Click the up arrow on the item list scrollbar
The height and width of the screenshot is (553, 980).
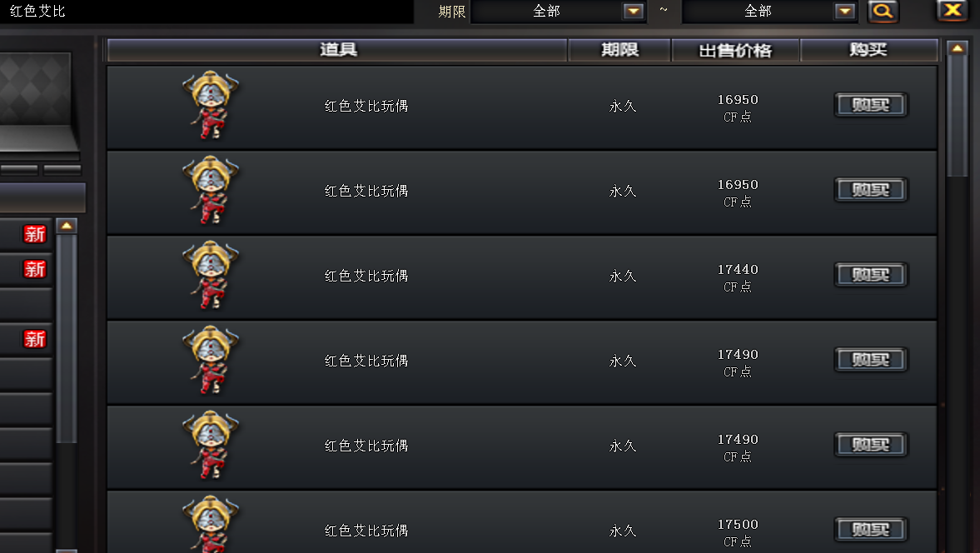click(957, 48)
